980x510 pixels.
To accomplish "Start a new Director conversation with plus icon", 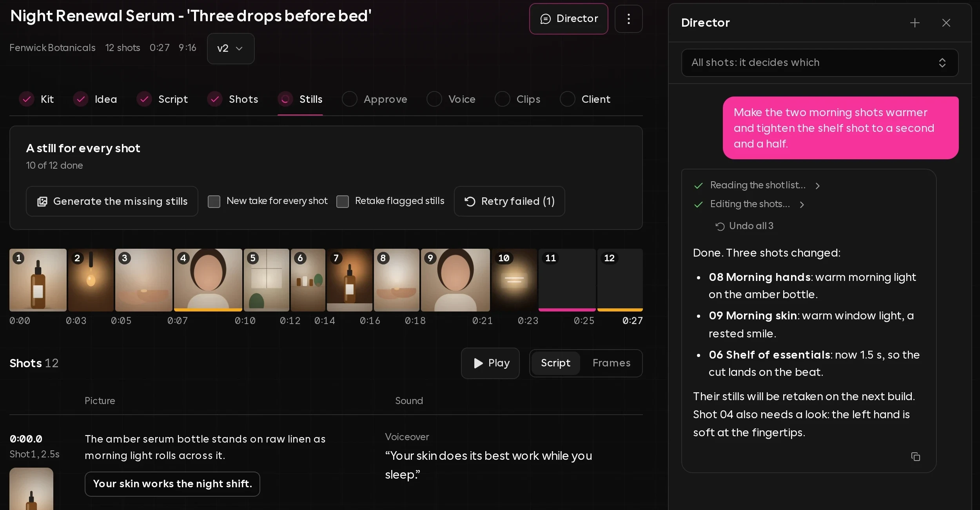I will pos(915,23).
